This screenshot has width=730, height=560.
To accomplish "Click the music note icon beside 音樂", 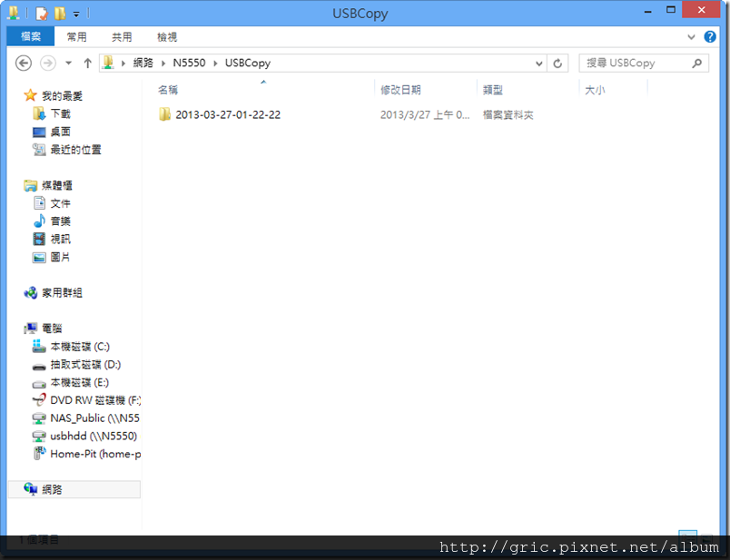I will tap(39, 221).
